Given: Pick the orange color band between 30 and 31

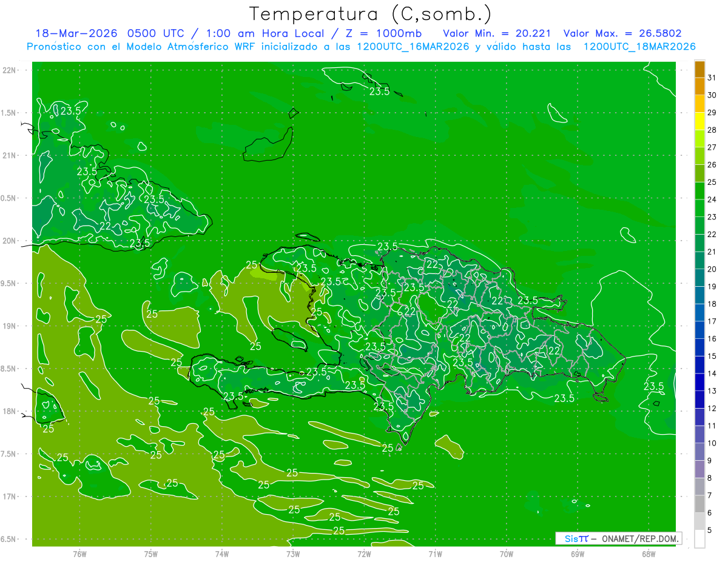Looking at the screenshot, I should pos(700,87).
